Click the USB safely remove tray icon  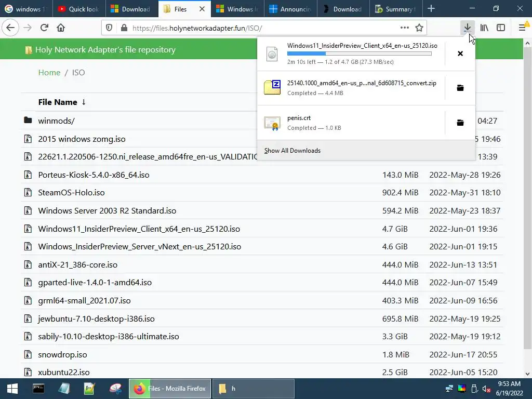pos(474,389)
